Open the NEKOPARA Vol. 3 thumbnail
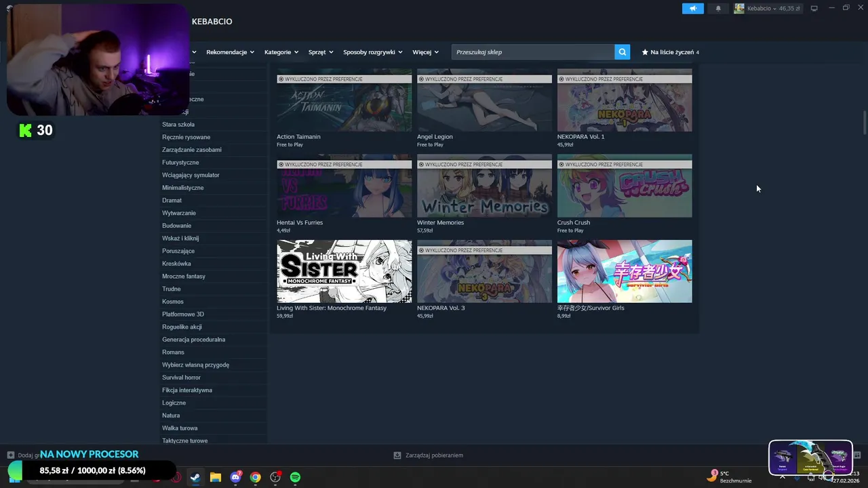The image size is (868, 488). pyautogui.click(x=484, y=271)
